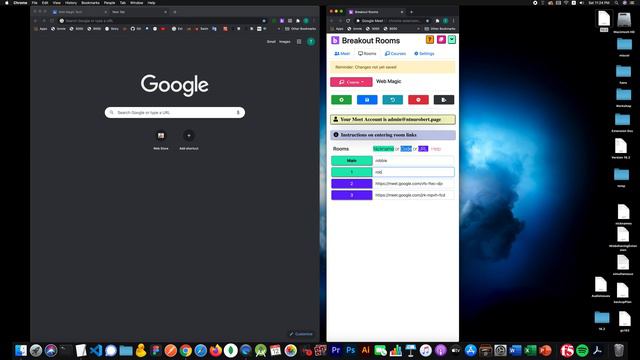Click the Google account avatar

click(311, 42)
